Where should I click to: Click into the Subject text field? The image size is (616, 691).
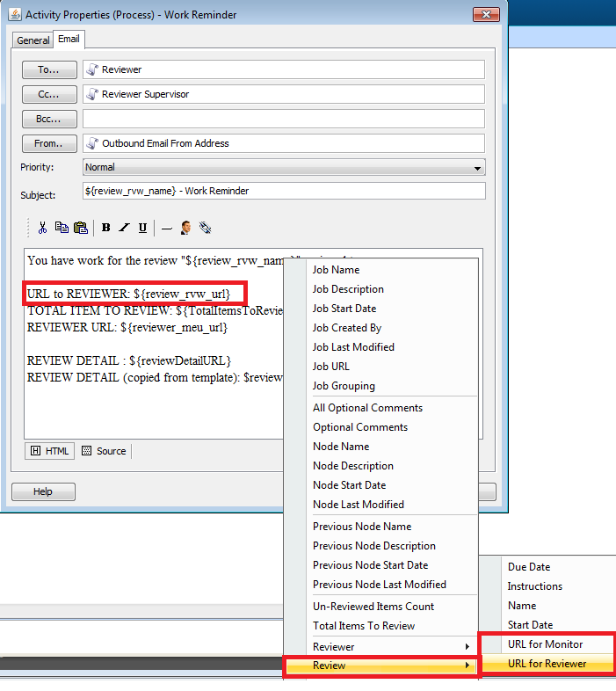pos(284,192)
